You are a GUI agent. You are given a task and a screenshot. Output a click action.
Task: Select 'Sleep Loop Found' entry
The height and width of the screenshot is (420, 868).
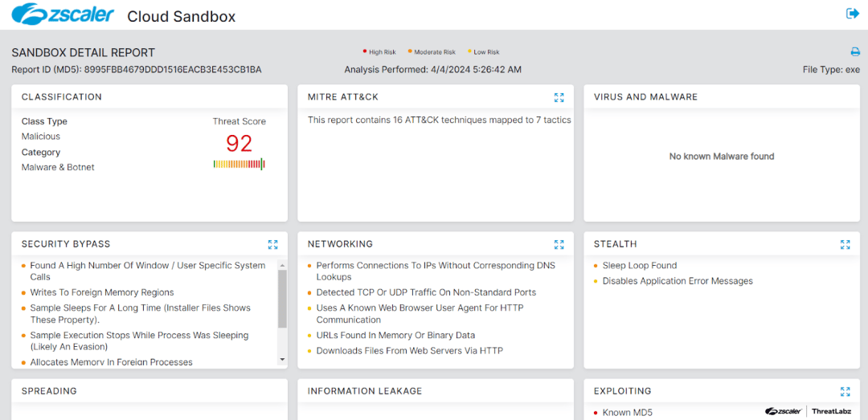[639, 266]
